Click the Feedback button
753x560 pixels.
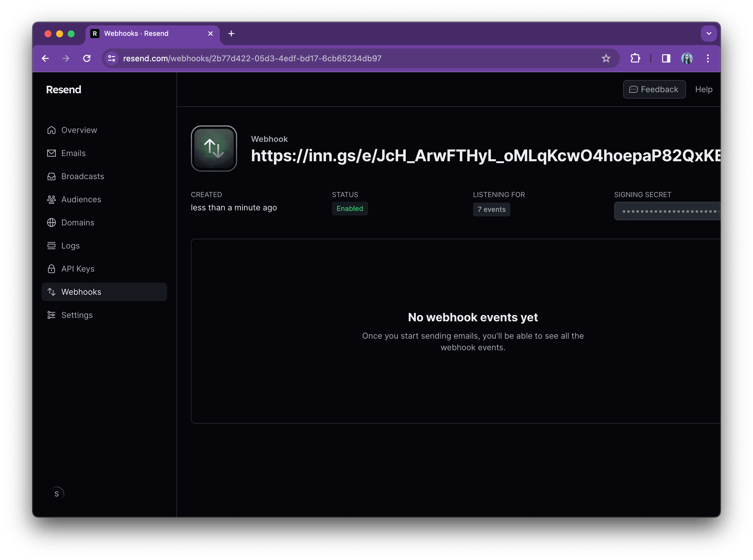coord(654,89)
